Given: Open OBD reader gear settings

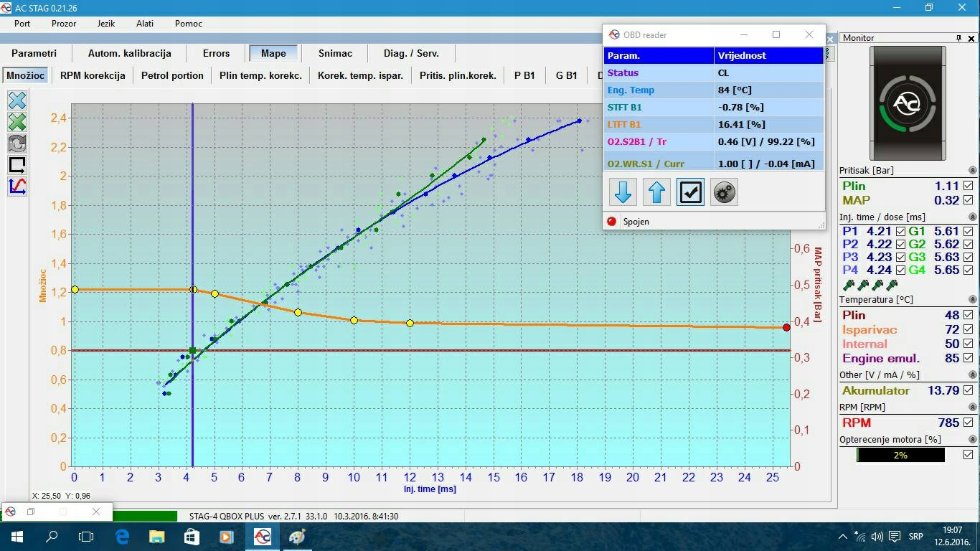Looking at the screenshot, I should coord(724,192).
